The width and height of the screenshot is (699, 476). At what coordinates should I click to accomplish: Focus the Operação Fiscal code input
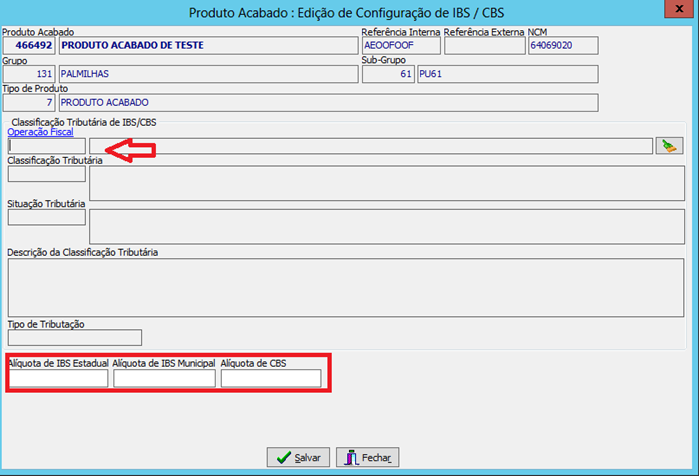coord(47,146)
